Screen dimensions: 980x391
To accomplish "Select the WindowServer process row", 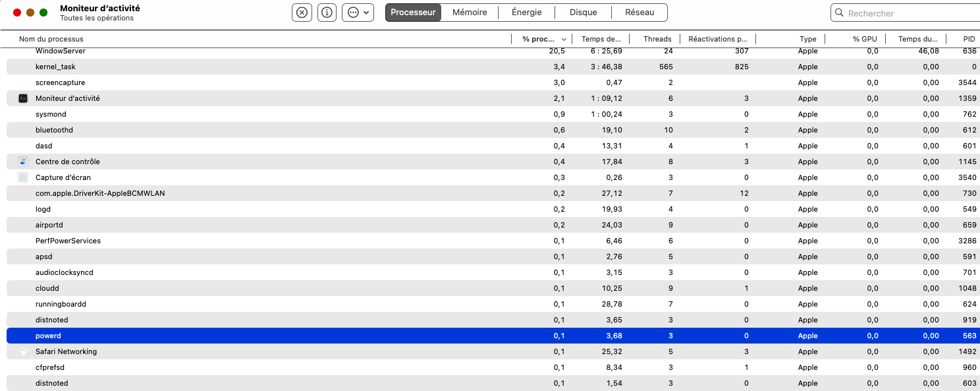I will click(x=493, y=51).
